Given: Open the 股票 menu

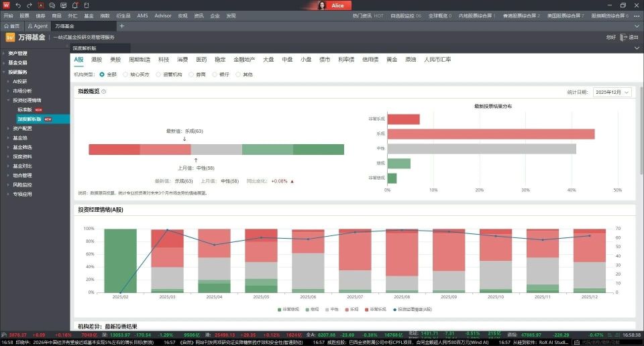Looking at the screenshot, I should coord(24,15).
